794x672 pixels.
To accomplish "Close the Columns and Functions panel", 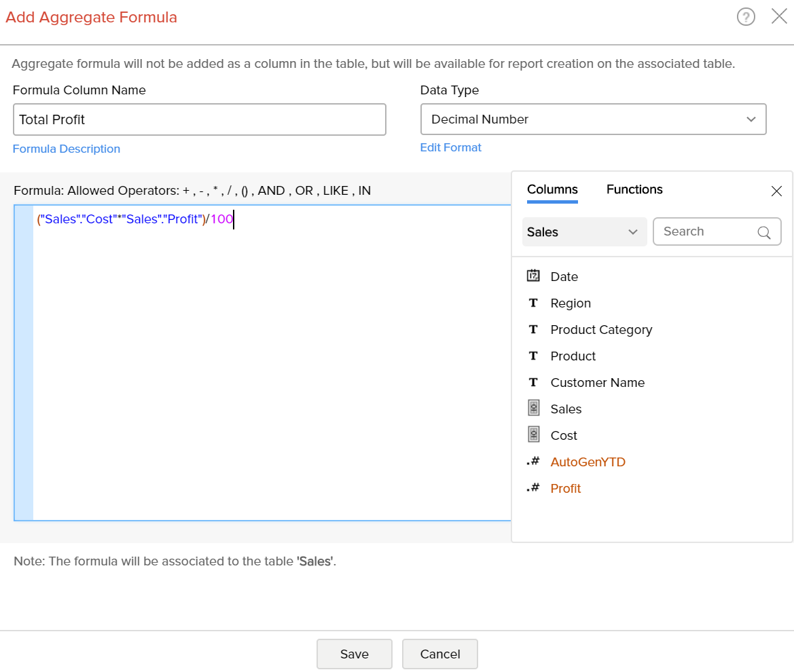I will tap(776, 191).
